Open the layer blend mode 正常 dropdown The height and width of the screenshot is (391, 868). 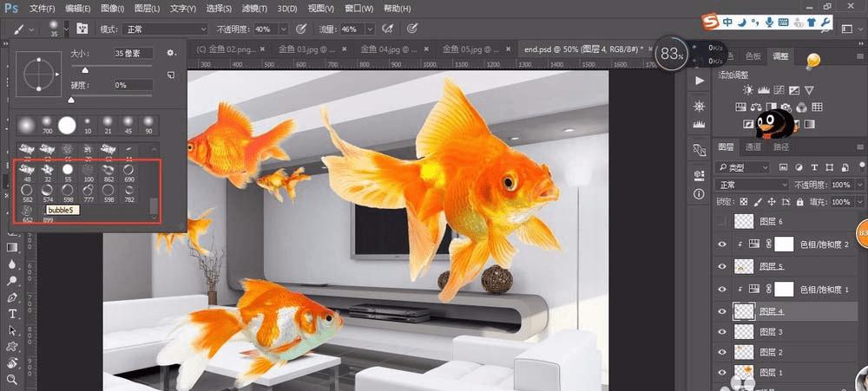tap(752, 185)
